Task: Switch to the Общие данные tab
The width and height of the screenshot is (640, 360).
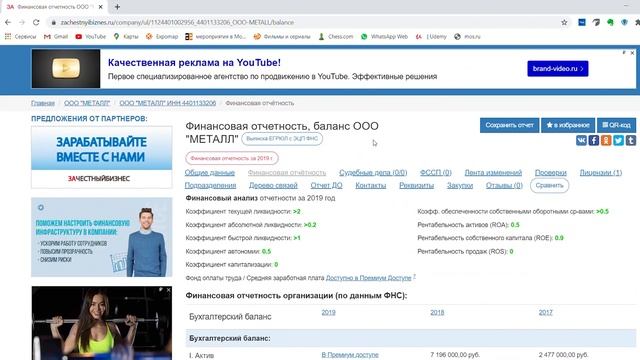Action: [x=209, y=173]
